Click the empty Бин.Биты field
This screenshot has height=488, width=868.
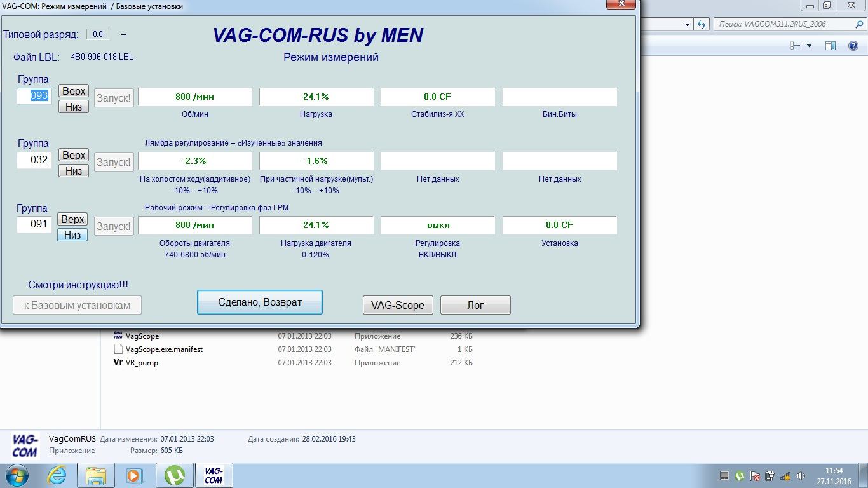(x=560, y=97)
